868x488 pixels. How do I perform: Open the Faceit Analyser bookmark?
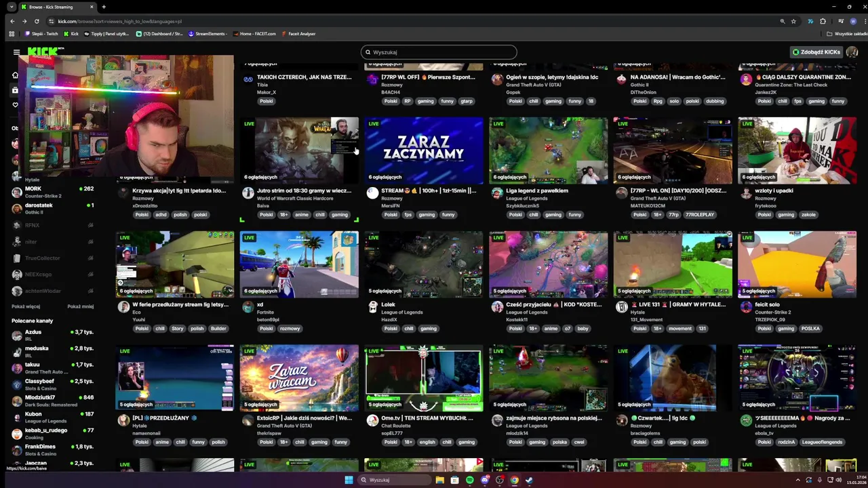298,34
